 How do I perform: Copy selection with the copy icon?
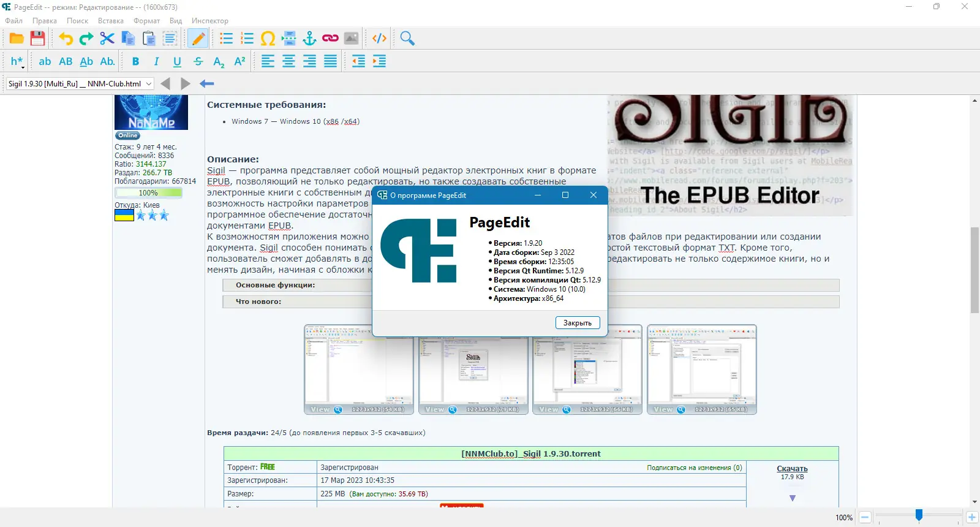(128, 39)
